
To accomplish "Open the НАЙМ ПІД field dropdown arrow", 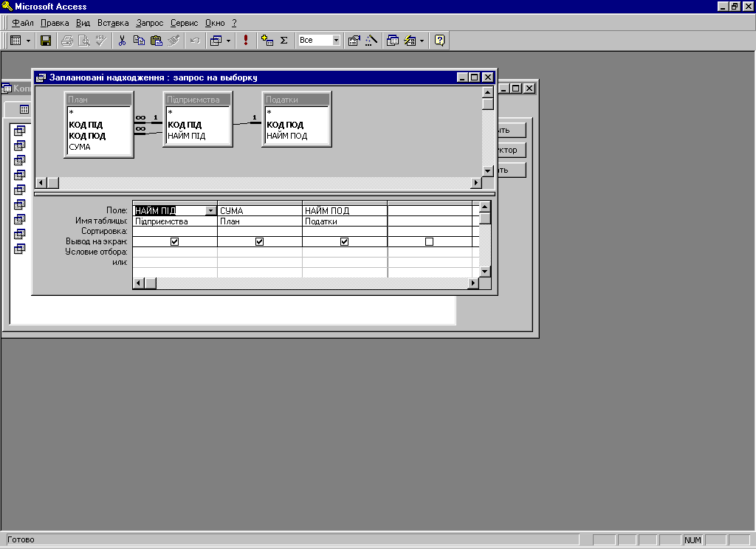I will (x=210, y=210).
